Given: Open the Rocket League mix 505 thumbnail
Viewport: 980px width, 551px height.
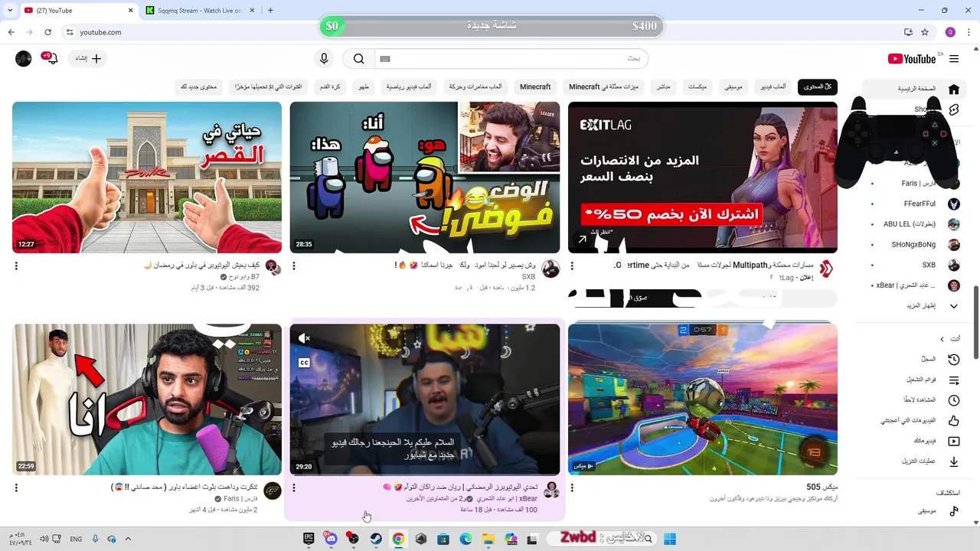Looking at the screenshot, I should 703,399.
